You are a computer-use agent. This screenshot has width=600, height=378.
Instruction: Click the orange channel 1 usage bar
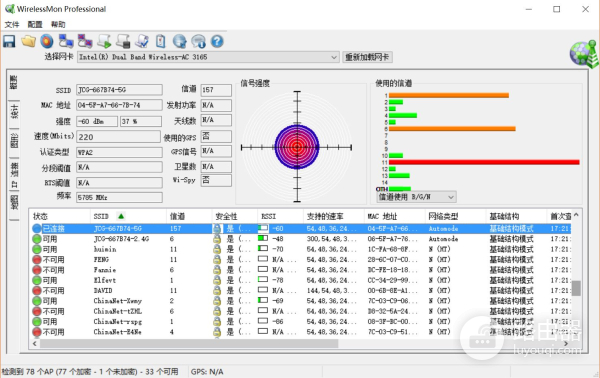click(449, 95)
